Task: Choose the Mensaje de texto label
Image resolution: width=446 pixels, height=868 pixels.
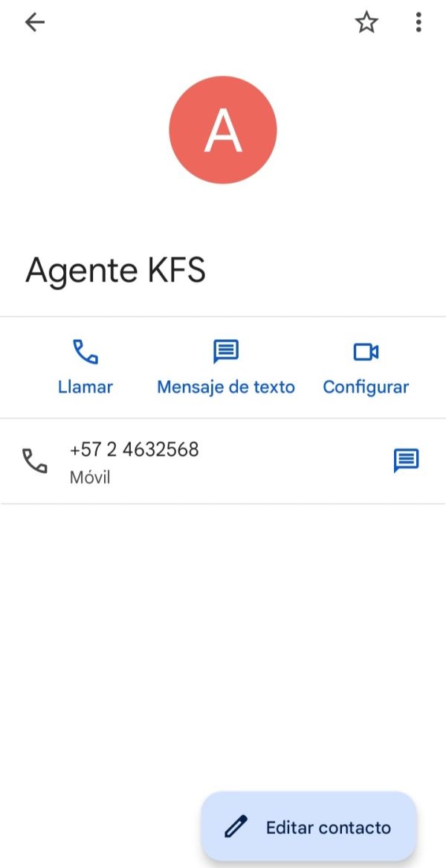Action: [226, 387]
